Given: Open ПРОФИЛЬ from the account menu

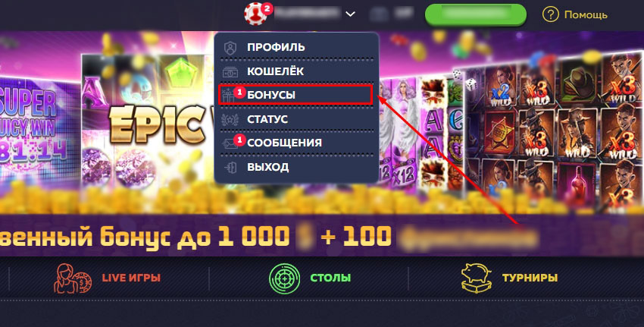Looking at the screenshot, I should (276, 47).
